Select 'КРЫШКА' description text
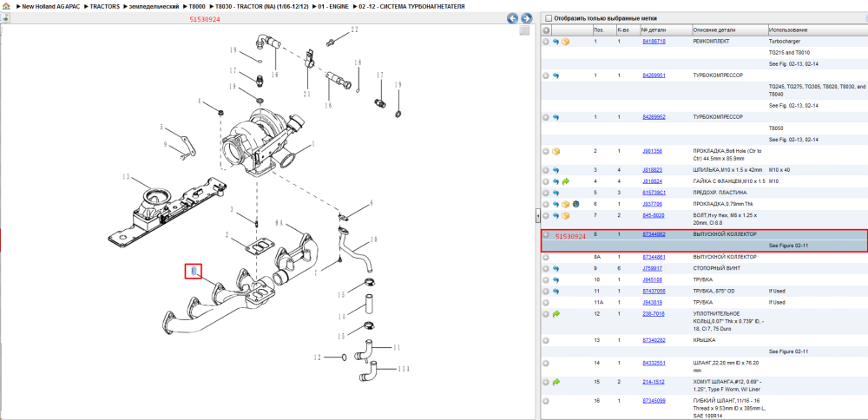The image size is (868, 420). click(704, 340)
